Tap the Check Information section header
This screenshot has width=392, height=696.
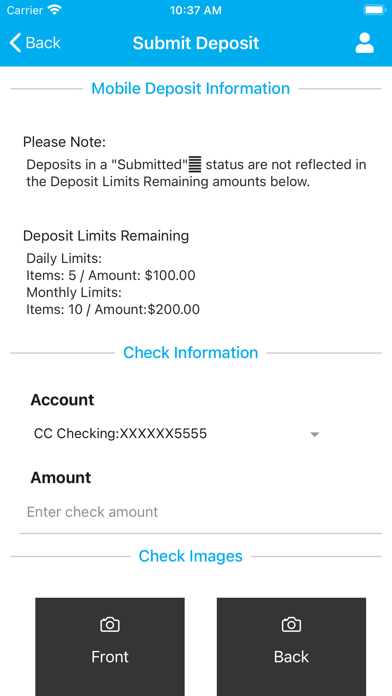coord(190,352)
